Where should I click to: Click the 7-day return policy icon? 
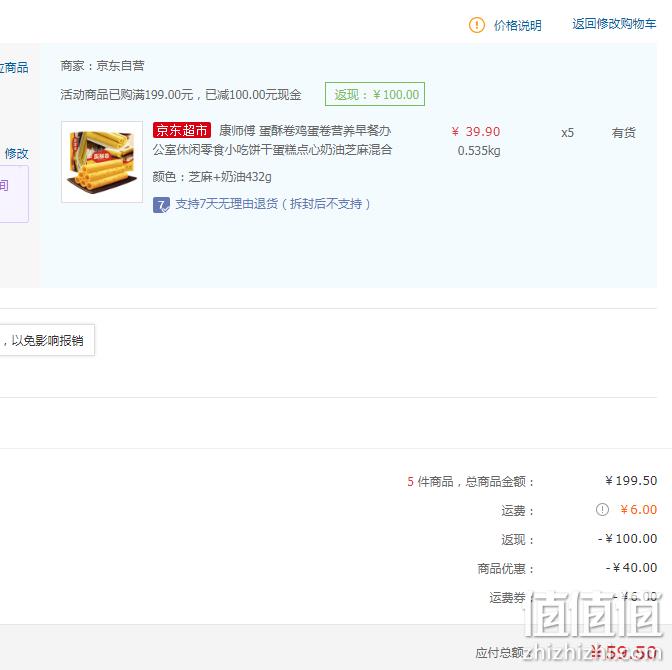[x=161, y=204]
